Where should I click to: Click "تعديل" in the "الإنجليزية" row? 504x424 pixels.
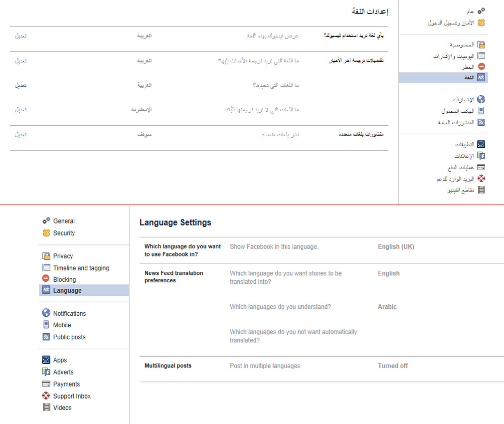point(21,110)
